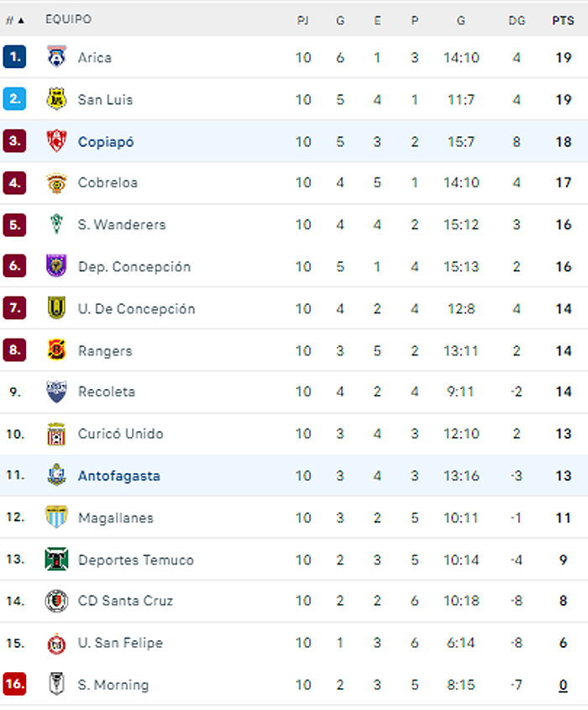This screenshot has height=710, width=588.
Task: Sort by EQUIPO column header
Action: [68, 19]
